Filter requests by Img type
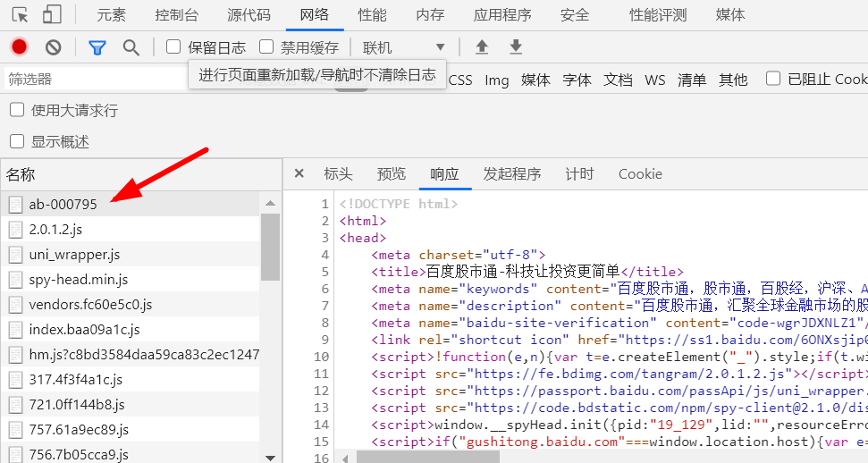This screenshot has height=463, width=868. 496,80
